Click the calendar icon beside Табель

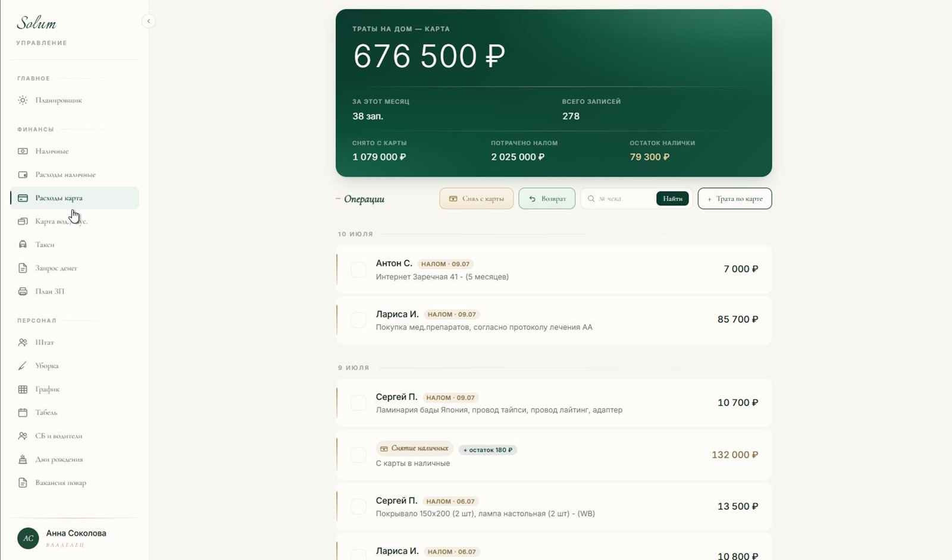click(23, 413)
